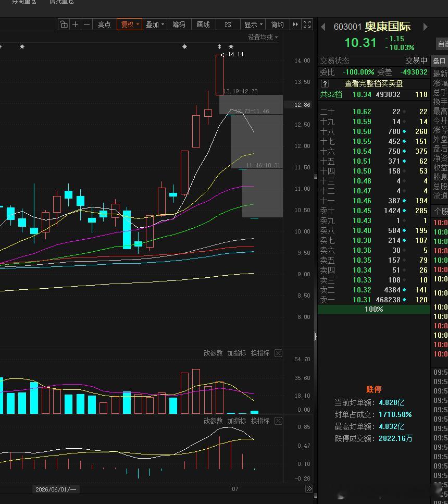
Task: Click the 委差 value -493032
Action: click(414, 72)
